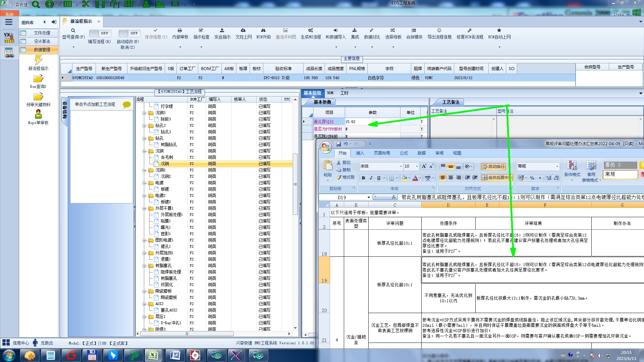Click the 型号查询 search icon
The height and width of the screenshot is (362, 644).
click(x=73, y=31)
